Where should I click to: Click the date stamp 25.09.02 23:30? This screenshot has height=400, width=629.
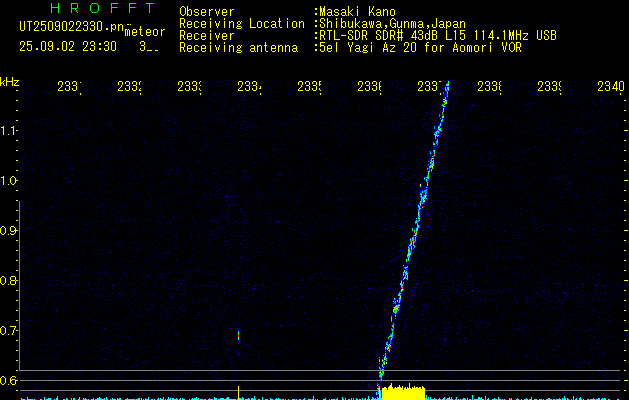pyautogui.click(x=68, y=47)
